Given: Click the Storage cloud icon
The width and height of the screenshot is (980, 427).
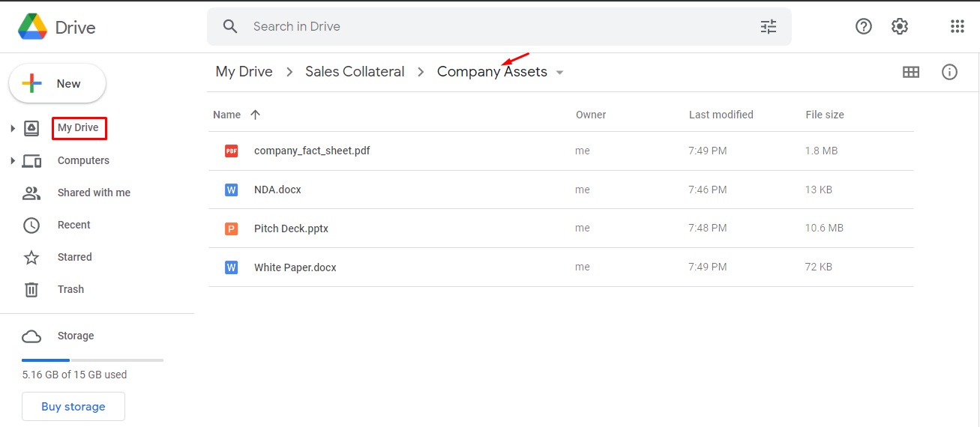Looking at the screenshot, I should [31, 336].
